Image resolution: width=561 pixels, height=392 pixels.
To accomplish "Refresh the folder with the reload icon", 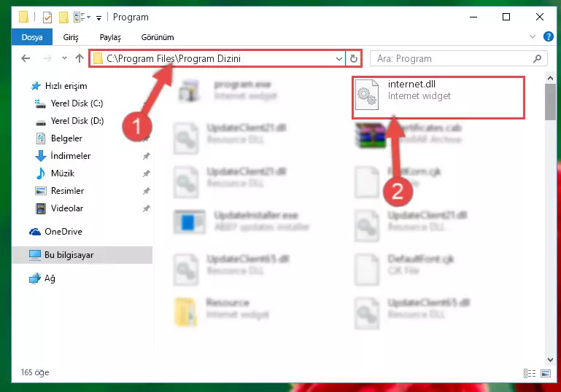I will (354, 58).
